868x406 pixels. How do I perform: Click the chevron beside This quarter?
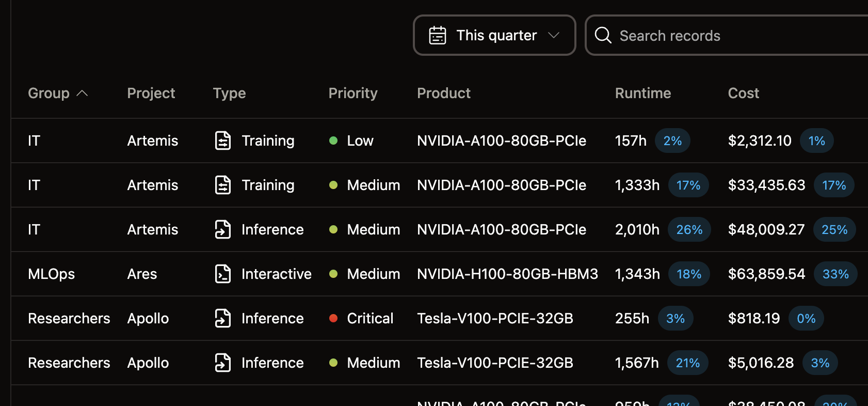554,36
